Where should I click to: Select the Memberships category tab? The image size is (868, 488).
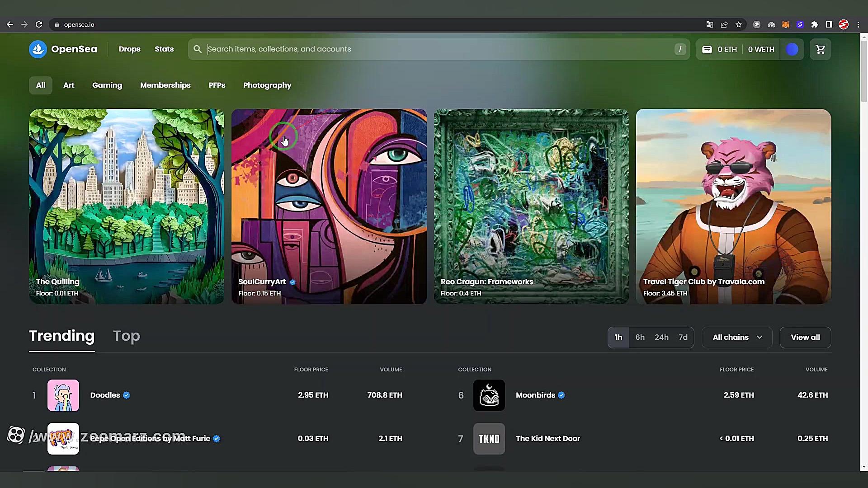(165, 85)
